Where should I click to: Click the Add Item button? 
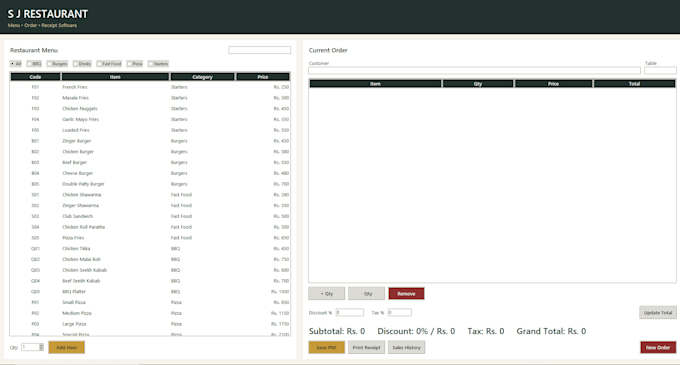66,347
